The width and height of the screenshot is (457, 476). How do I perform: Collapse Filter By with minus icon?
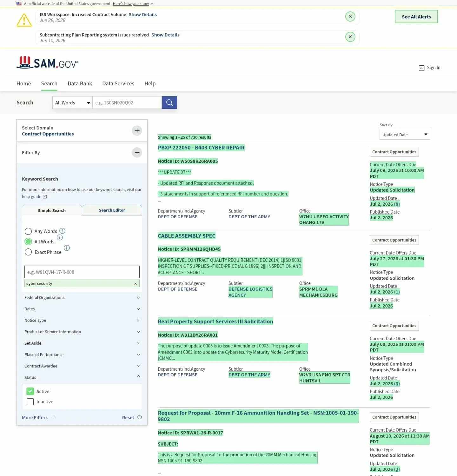pos(137,152)
